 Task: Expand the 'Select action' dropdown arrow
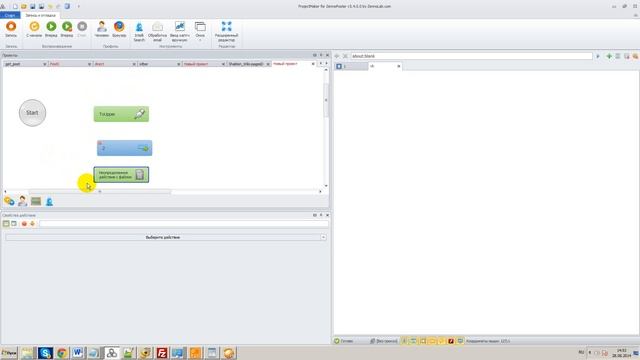323,237
